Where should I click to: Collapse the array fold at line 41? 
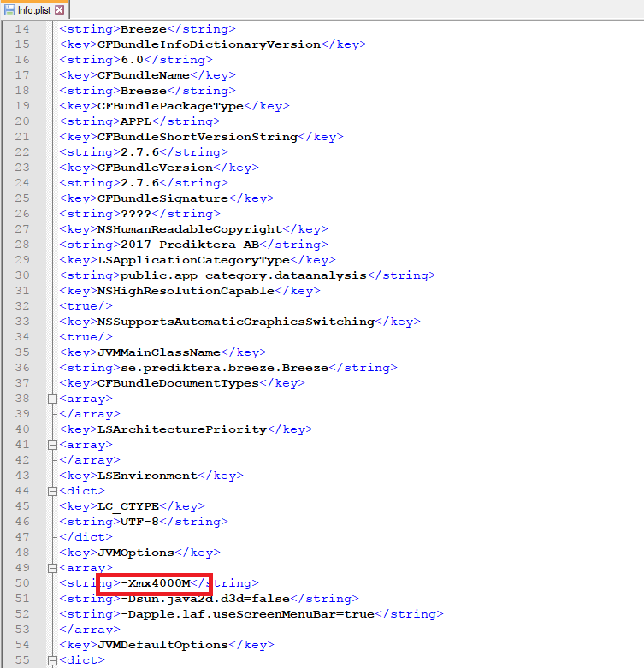52,445
